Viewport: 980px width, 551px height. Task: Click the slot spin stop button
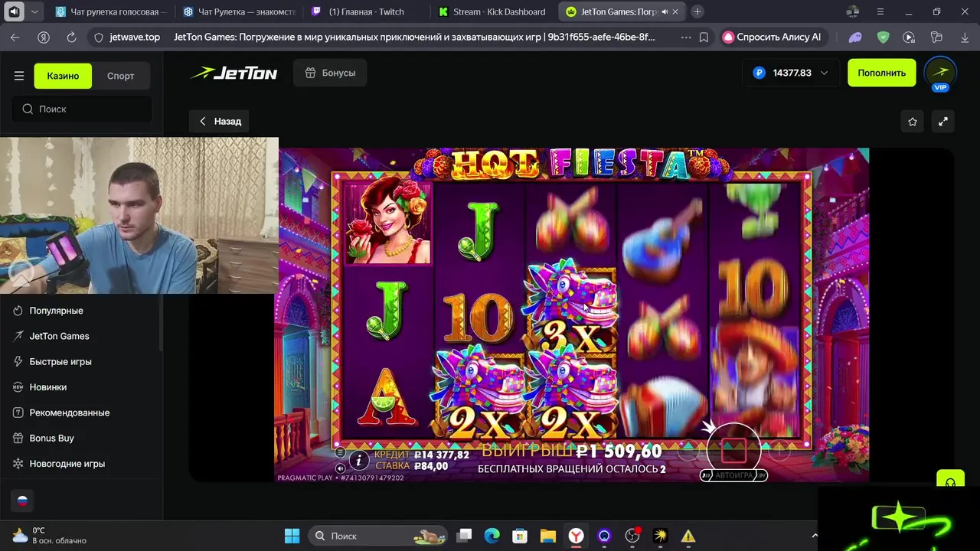point(733,450)
